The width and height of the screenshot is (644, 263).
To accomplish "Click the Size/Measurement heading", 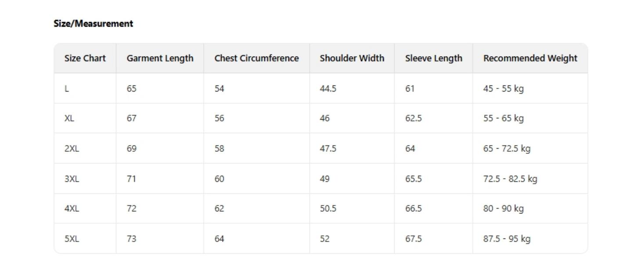I will coord(93,24).
